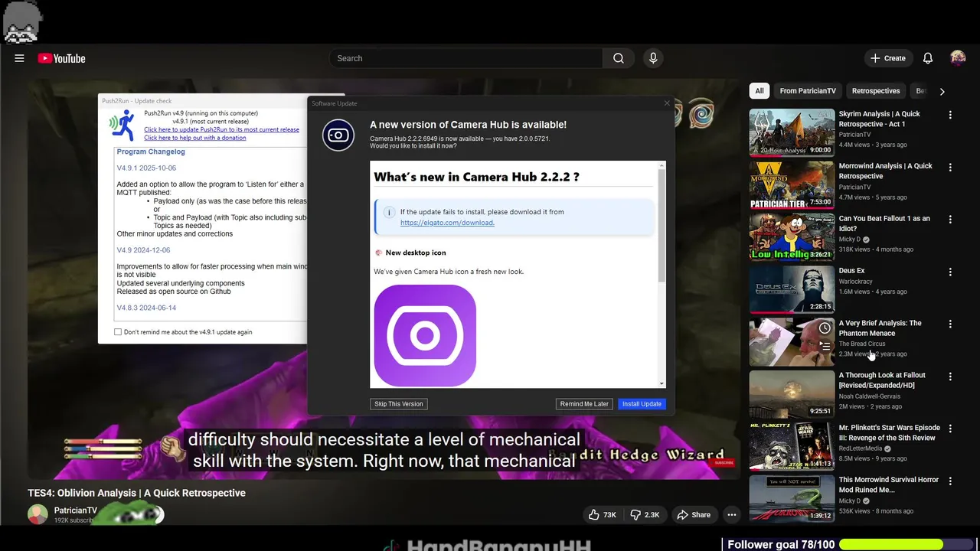Select the All filter chip
Viewport: 980px width, 551px height.
759,91
